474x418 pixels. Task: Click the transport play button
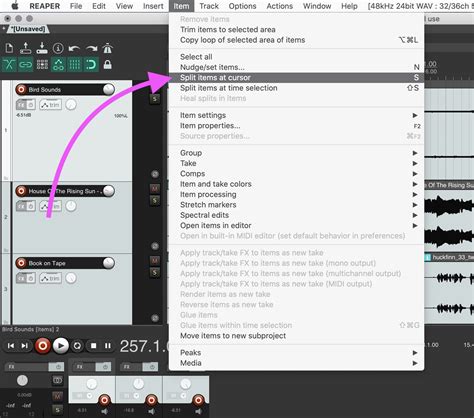tap(61, 346)
